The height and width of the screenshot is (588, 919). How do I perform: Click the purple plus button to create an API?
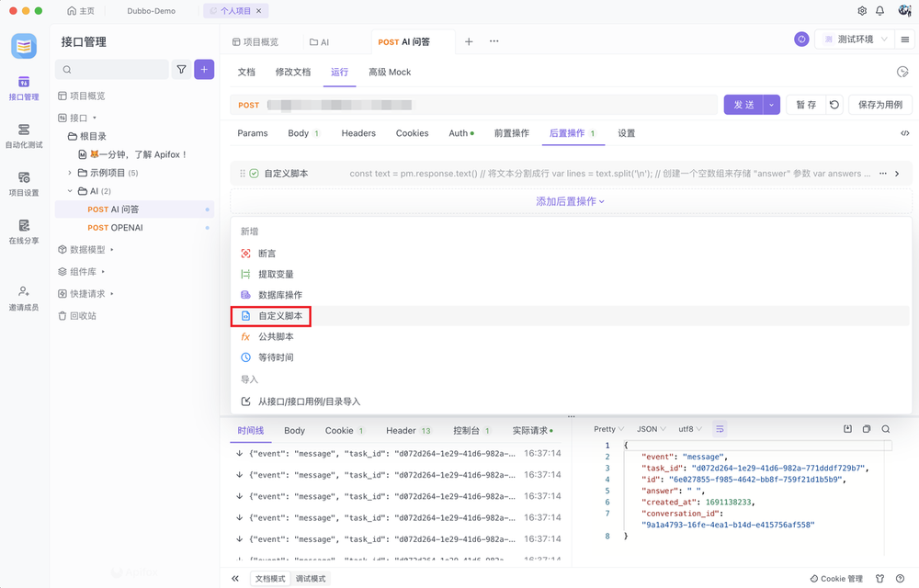(204, 69)
